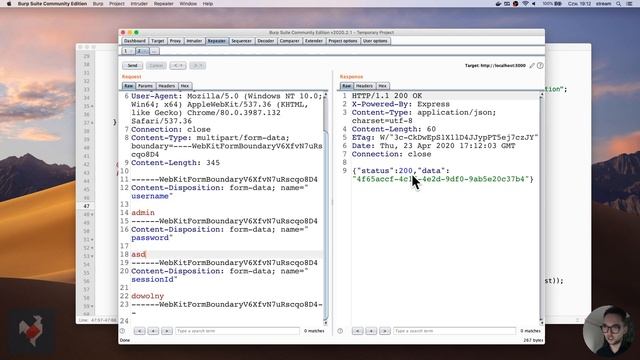The width and height of the screenshot is (640, 360).
Task: Click response search previous-match arrow
Action: click(x=371, y=331)
